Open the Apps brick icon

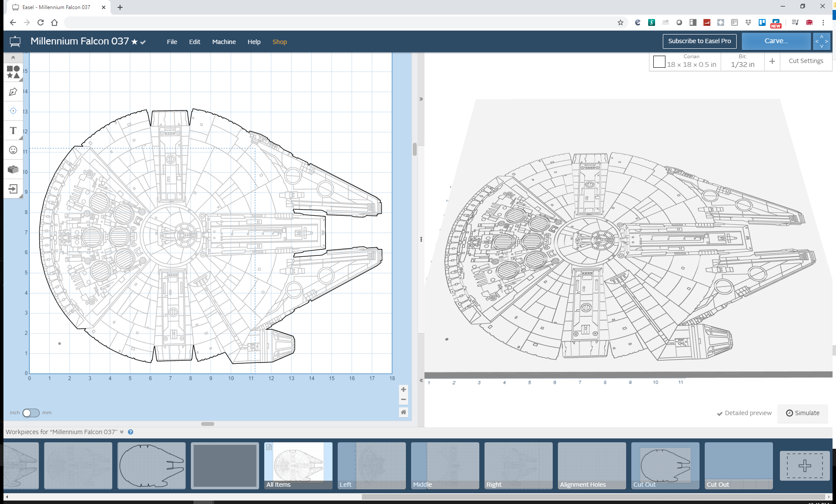pyautogui.click(x=13, y=169)
